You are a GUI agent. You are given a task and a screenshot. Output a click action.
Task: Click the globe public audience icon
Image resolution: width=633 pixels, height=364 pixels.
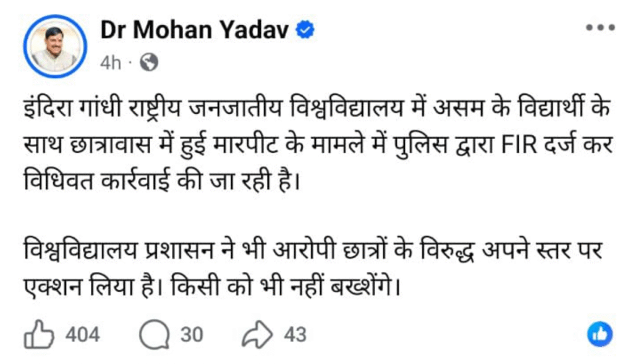click(149, 62)
